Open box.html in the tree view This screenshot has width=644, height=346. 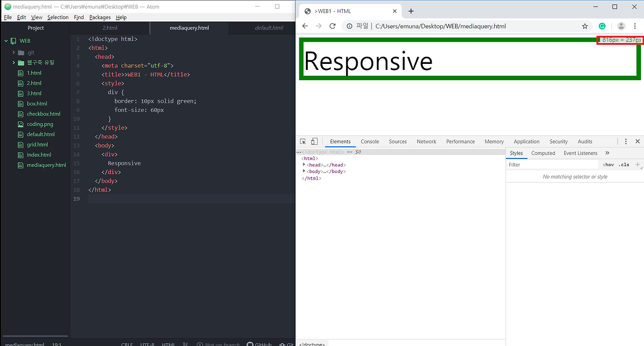click(37, 104)
